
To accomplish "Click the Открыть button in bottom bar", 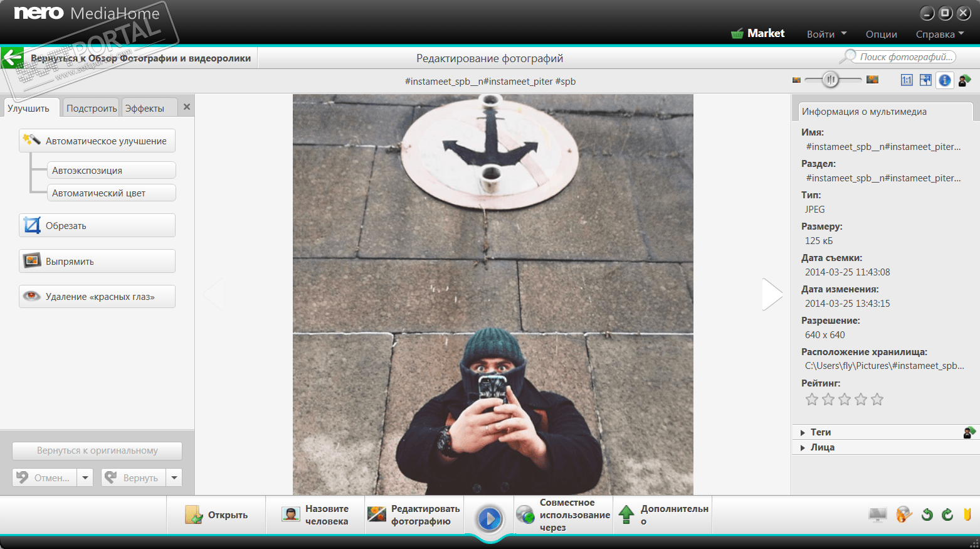I will click(216, 515).
